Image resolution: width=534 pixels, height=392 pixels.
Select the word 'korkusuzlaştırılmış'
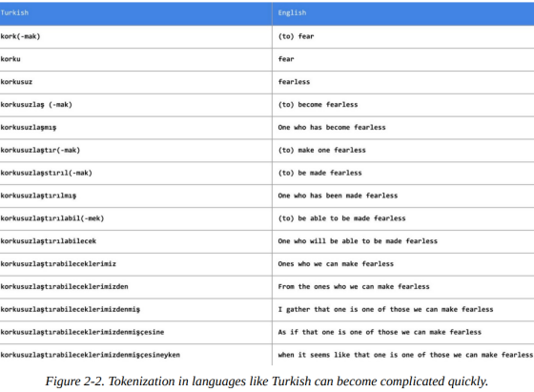coord(38,196)
